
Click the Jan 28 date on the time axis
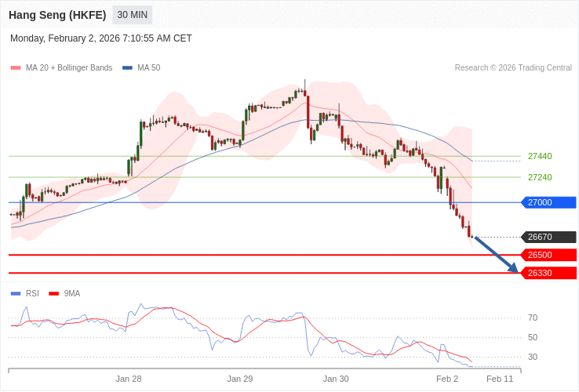(x=129, y=379)
